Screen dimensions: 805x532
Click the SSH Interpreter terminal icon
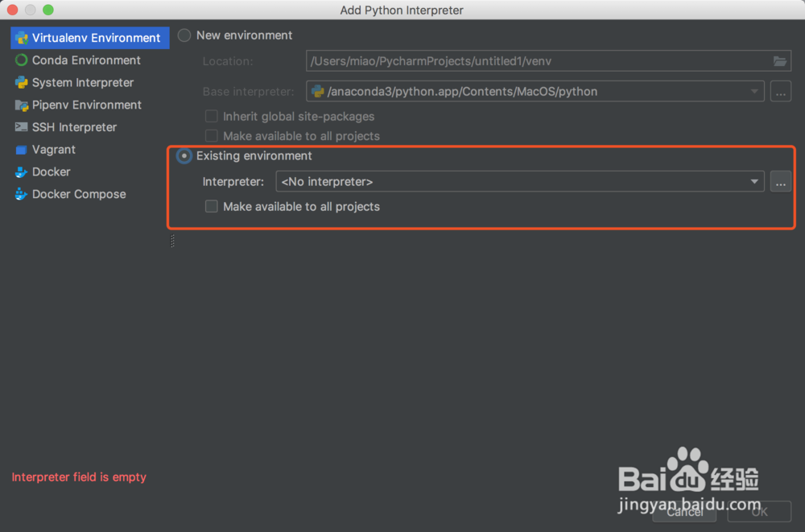22,127
